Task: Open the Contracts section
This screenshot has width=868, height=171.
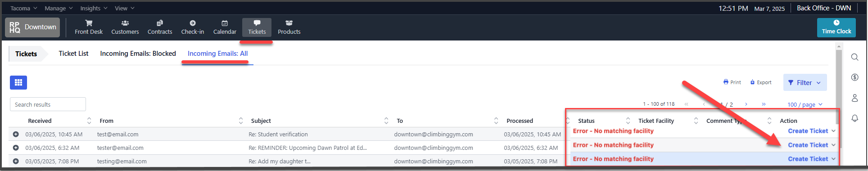Action: coord(160,27)
